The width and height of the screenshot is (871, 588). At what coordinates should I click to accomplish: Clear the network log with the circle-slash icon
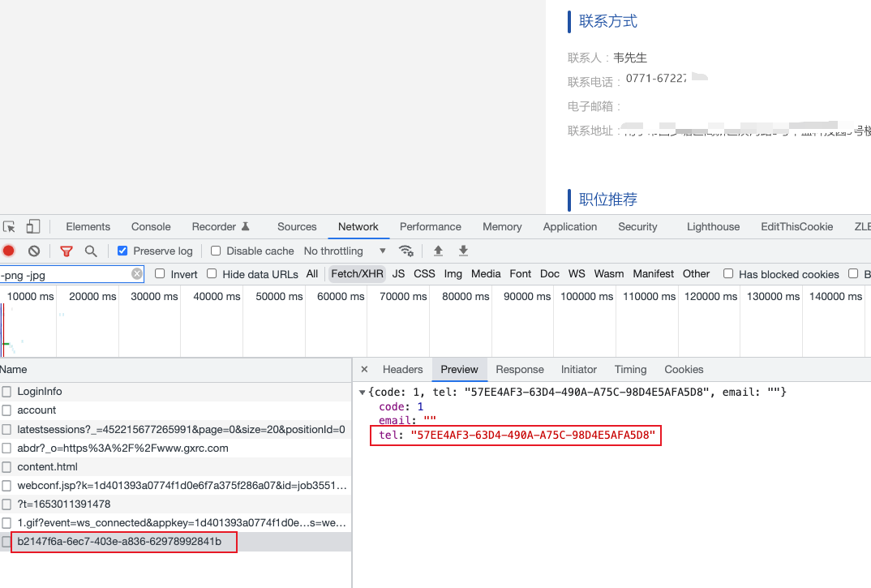(34, 251)
